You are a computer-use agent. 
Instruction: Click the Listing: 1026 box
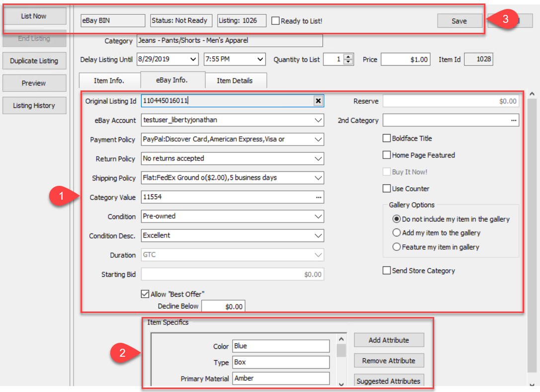click(242, 21)
